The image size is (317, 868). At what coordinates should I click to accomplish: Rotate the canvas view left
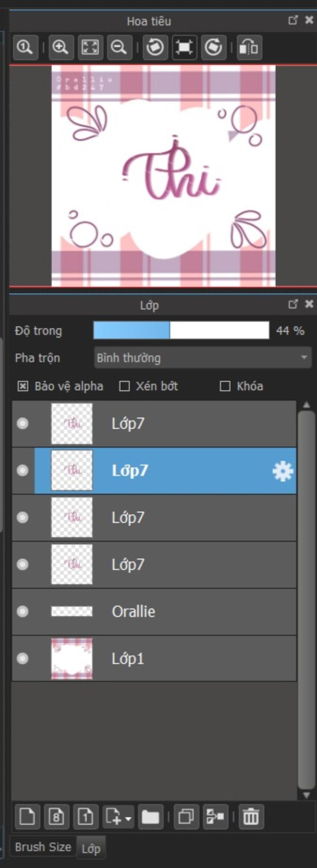(x=155, y=47)
